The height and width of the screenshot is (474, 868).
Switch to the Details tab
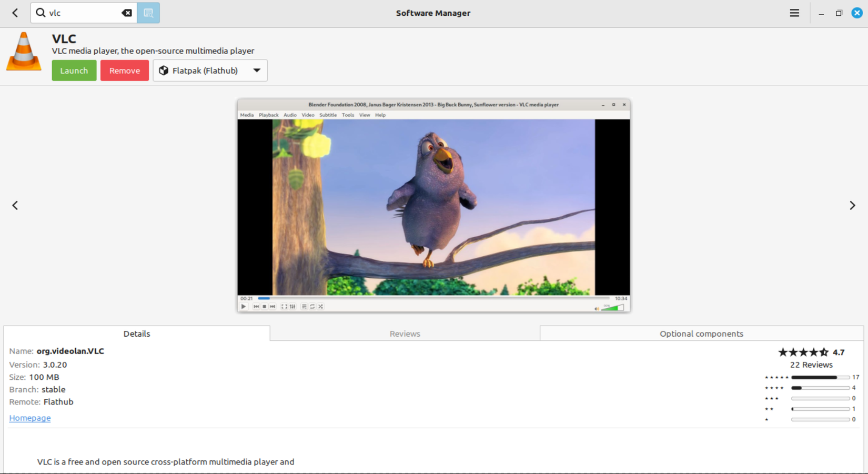[x=137, y=334]
